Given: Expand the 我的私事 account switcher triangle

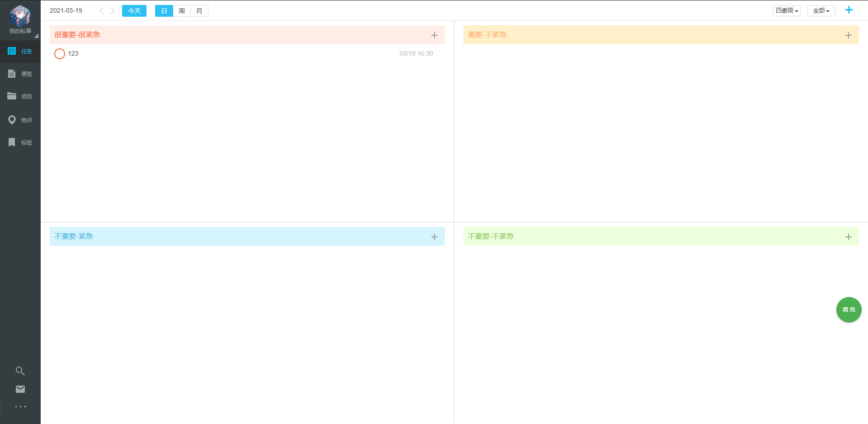Looking at the screenshot, I should coord(36,36).
